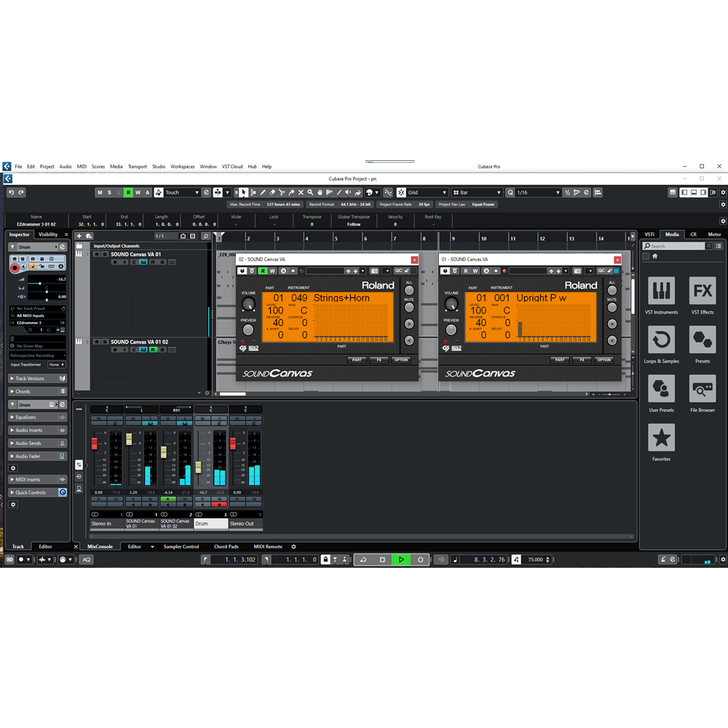This screenshot has width=728, height=728.
Task: Switch to Chord Pads tab
Action: (226, 547)
